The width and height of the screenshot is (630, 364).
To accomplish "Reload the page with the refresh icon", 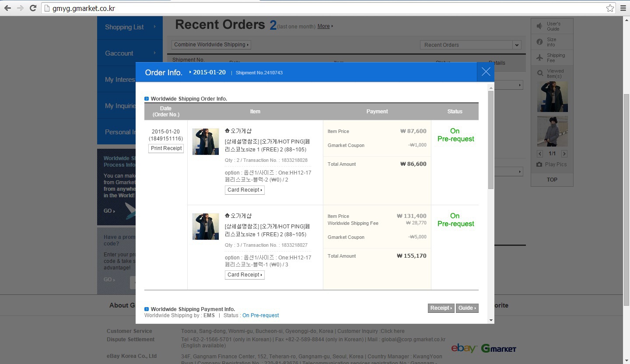I will [33, 8].
